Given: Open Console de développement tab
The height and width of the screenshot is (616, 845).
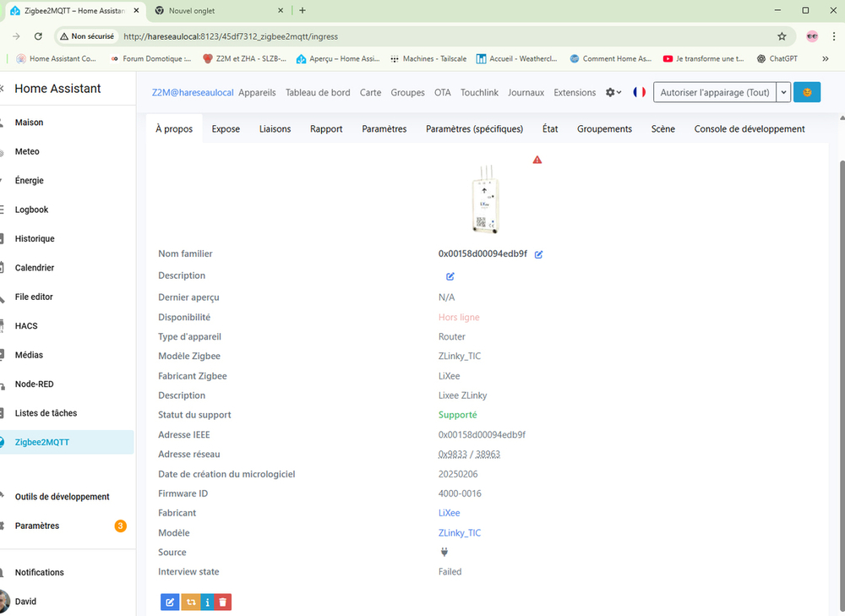Looking at the screenshot, I should (749, 128).
